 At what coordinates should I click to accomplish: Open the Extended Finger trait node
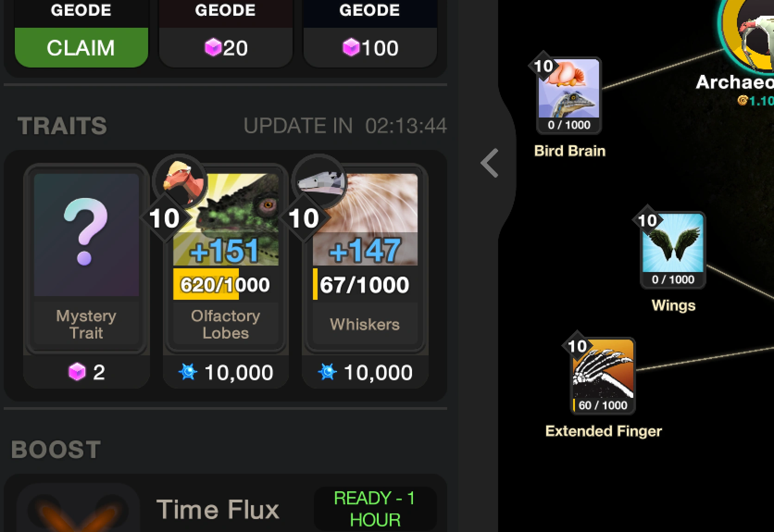click(603, 376)
